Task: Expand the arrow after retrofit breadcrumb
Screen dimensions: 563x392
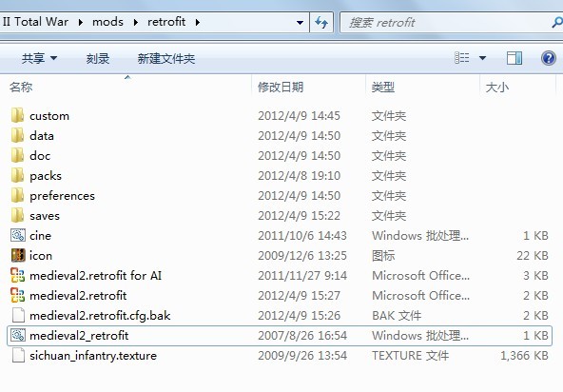Action: [198, 22]
